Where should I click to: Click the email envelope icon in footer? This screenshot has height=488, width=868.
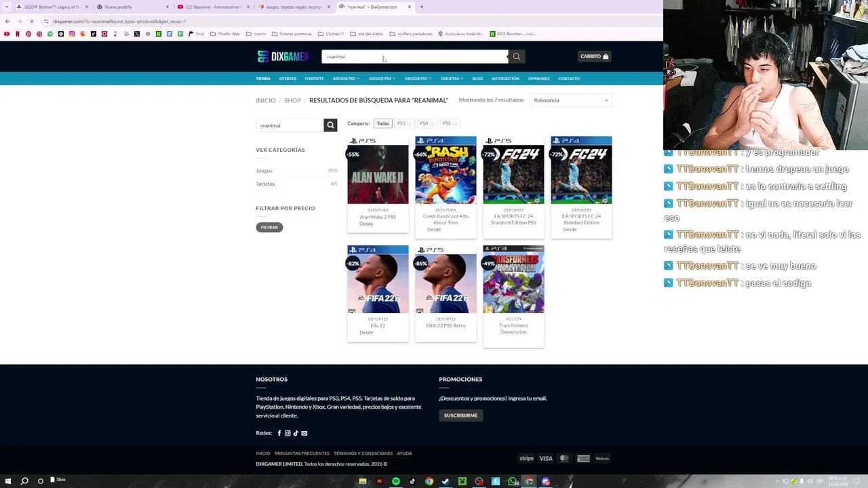[x=304, y=433]
